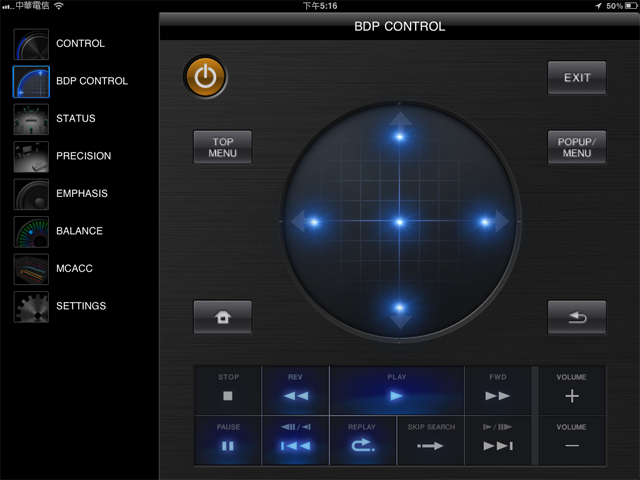Image resolution: width=640 pixels, height=480 pixels.
Task: Tap the REPLAY button
Action: pyautogui.click(x=362, y=440)
